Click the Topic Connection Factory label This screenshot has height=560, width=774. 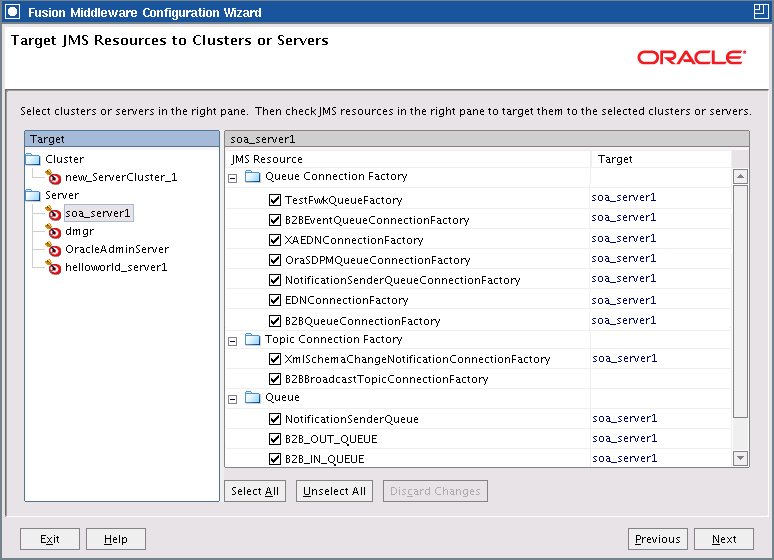click(x=334, y=339)
